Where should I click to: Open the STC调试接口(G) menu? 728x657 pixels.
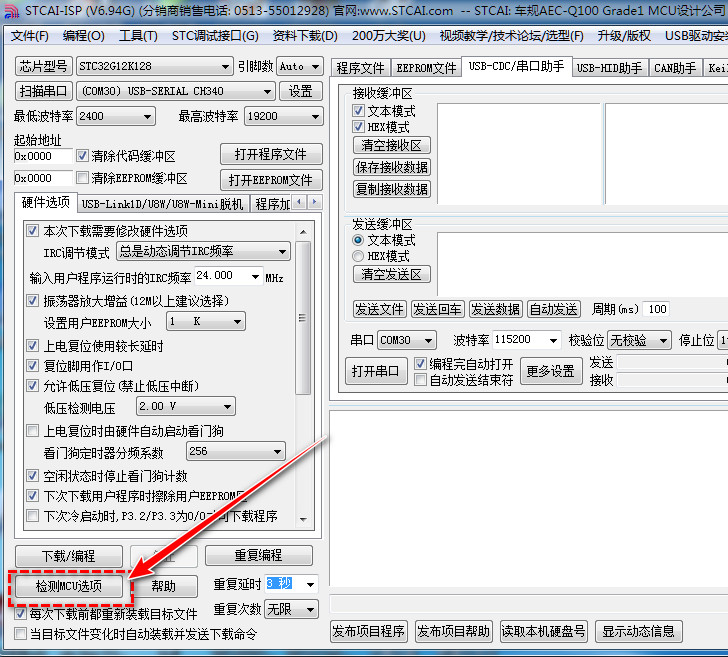coord(215,36)
